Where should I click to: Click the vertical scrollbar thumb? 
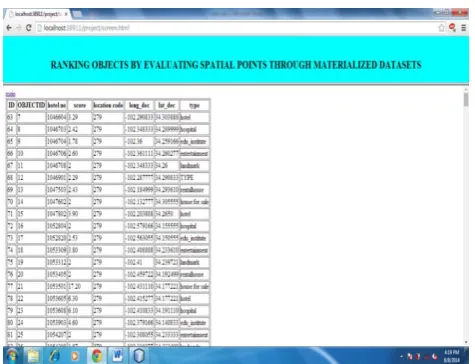point(466,99)
